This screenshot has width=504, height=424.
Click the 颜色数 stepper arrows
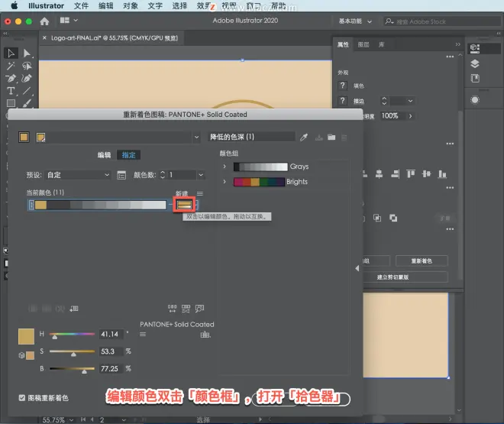(163, 175)
